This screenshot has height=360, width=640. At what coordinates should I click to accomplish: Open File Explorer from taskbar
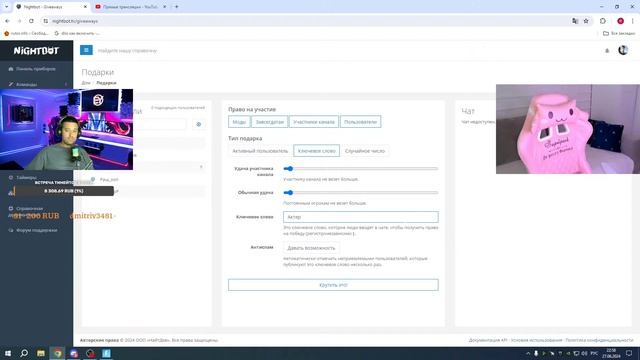point(41,353)
